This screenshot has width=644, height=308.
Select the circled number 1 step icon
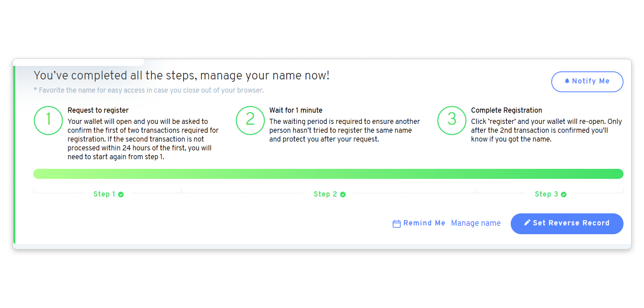(x=48, y=120)
